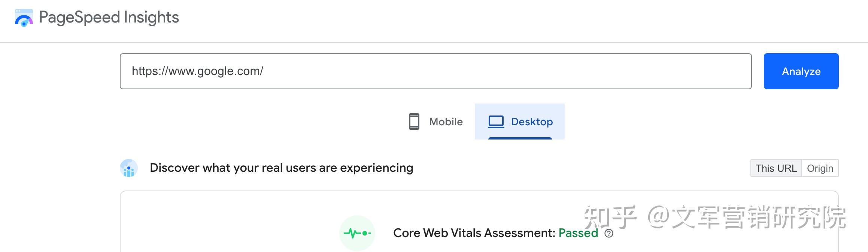
Task: Click the green Passed status text
Action: (578, 233)
